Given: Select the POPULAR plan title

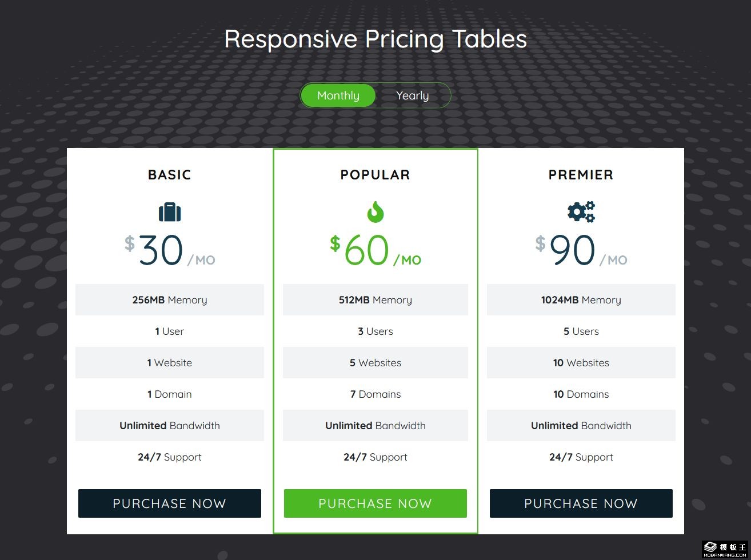Looking at the screenshot, I should tap(376, 175).
